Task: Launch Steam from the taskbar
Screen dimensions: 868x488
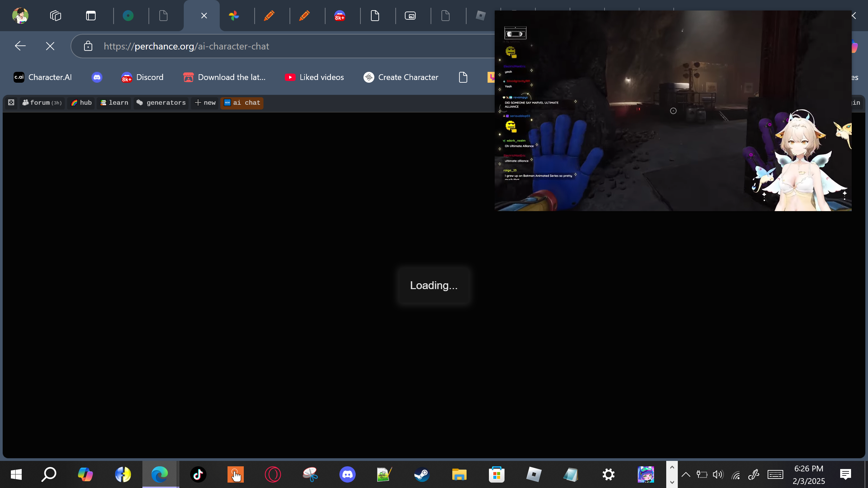Action: coord(422,474)
